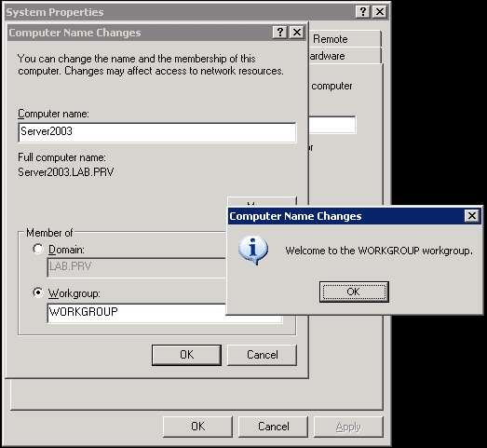Click the blue information bubble icon
The image size is (487, 448).
253,250
